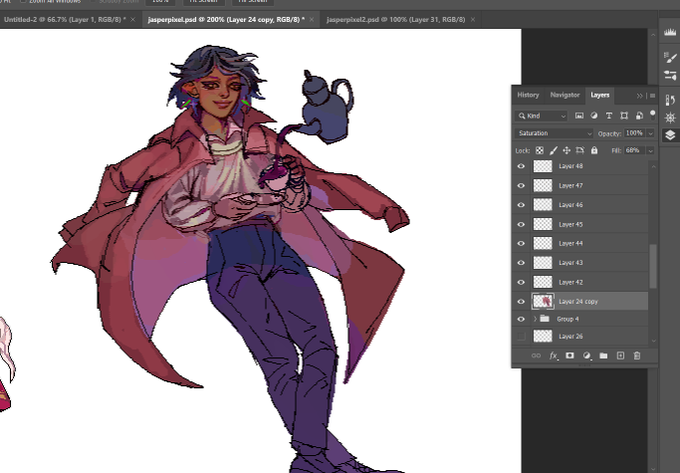Screen dimensions: 680x473
Task: Create a new layer plus icon
Action: [620, 356]
